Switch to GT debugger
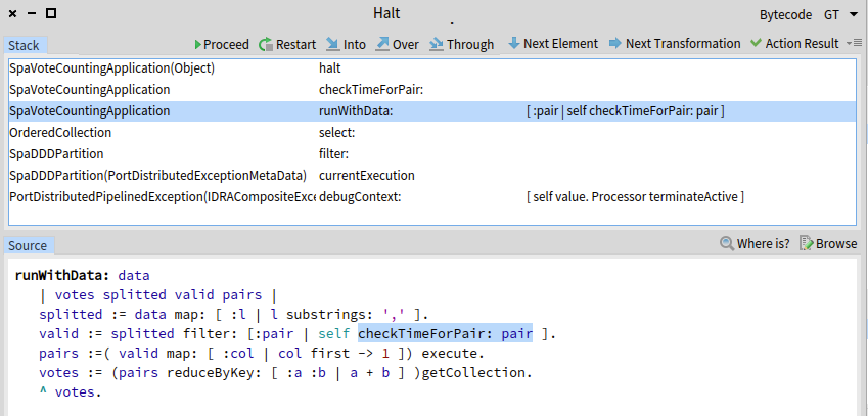The image size is (868, 416). coord(831,15)
